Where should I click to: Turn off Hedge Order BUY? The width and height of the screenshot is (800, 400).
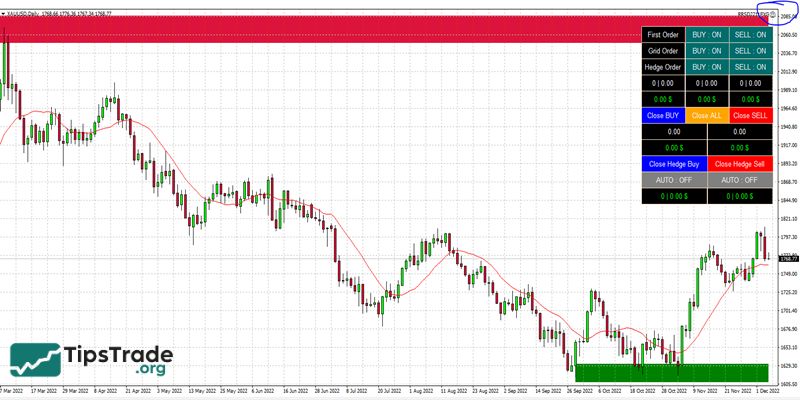point(705,67)
